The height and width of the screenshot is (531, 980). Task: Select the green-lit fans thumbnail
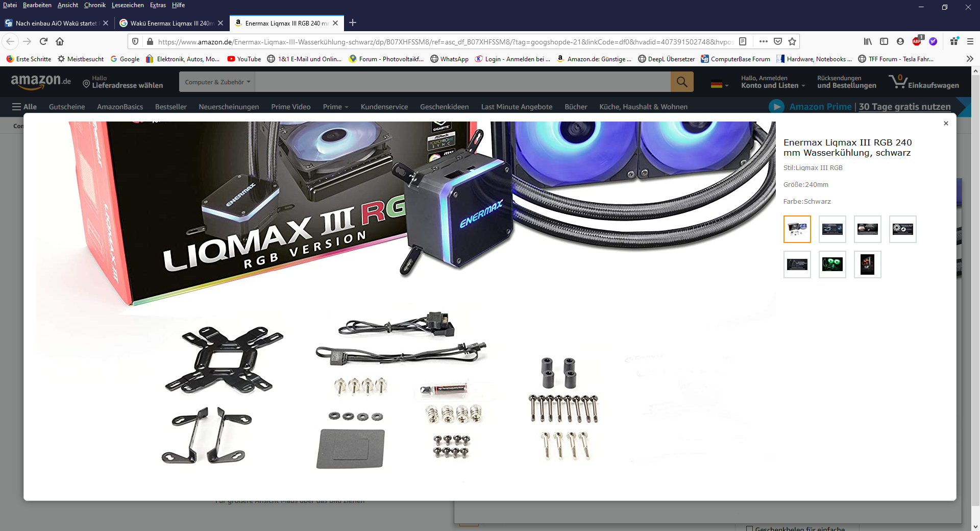832,264
